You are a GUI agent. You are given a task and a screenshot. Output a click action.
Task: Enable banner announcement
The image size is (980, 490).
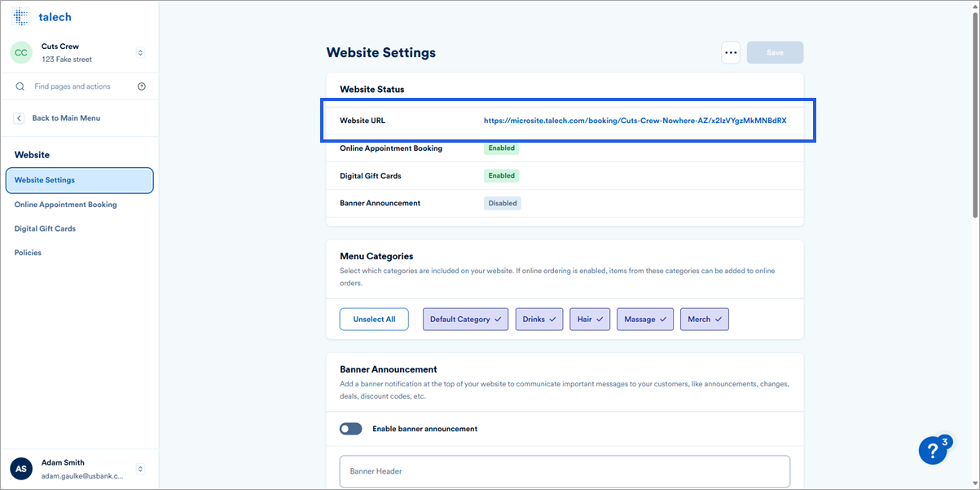pos(350,428)
